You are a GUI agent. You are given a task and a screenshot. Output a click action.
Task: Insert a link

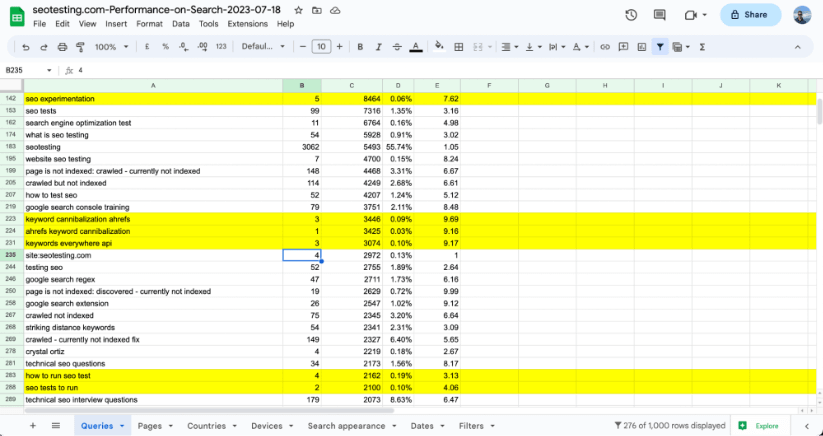[605, 47]
